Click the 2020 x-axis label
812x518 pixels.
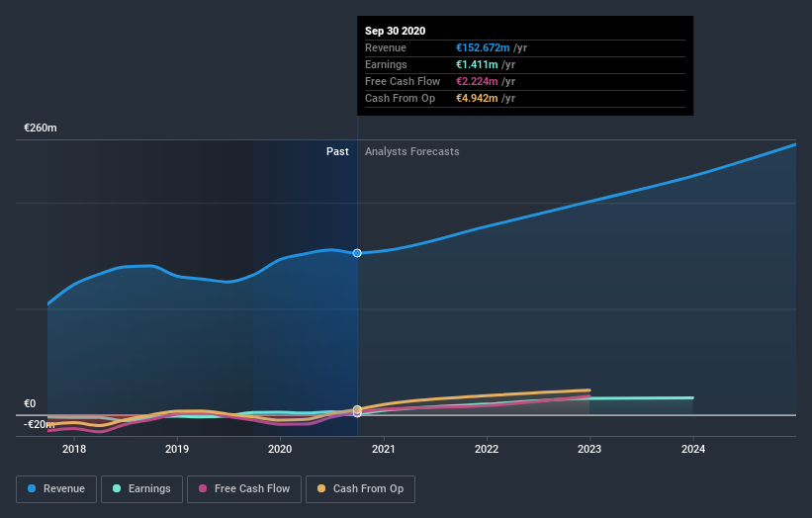[280, 449]
